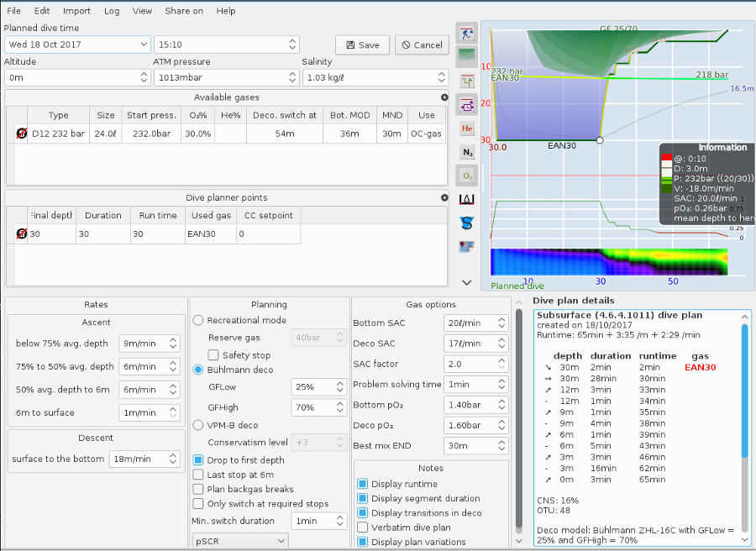Collapse the profile toolbar with the chevron
This screenshot has width=756, height=551.
(467, 281)
